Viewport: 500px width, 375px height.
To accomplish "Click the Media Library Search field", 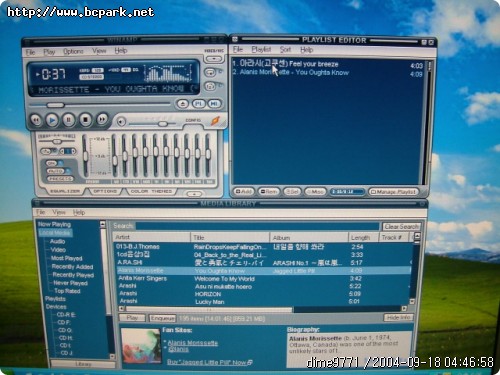I will (x=257, y=226).
